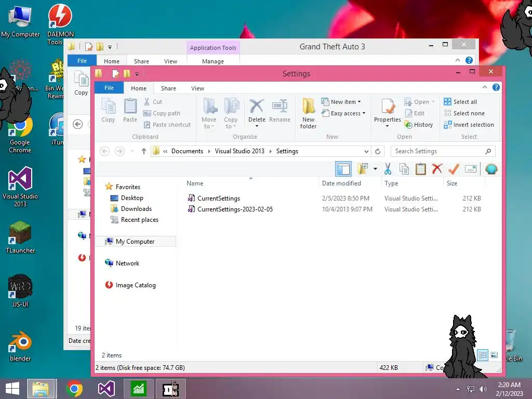The width and height of the screenshot is (532, 399).
Task: Open Manage tab in Grand Theft Auto 3 window
Action: click(x=213, y=61)
